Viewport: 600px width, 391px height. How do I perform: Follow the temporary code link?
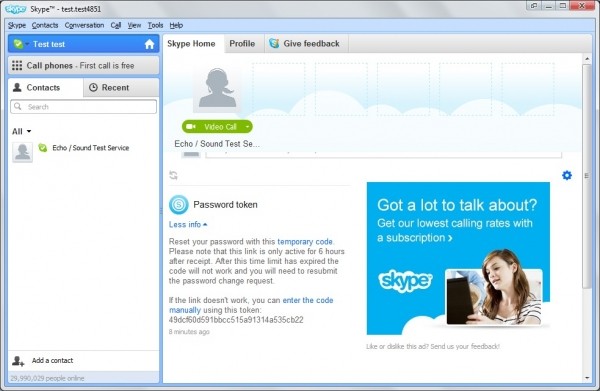click(x=305, y=242)
